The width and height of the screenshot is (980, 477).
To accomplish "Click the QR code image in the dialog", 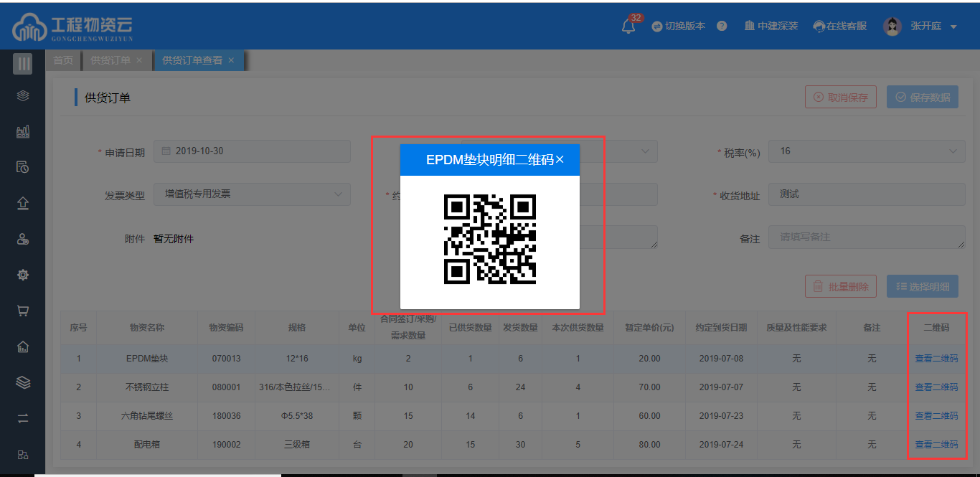I will click(x=490, y=239).
